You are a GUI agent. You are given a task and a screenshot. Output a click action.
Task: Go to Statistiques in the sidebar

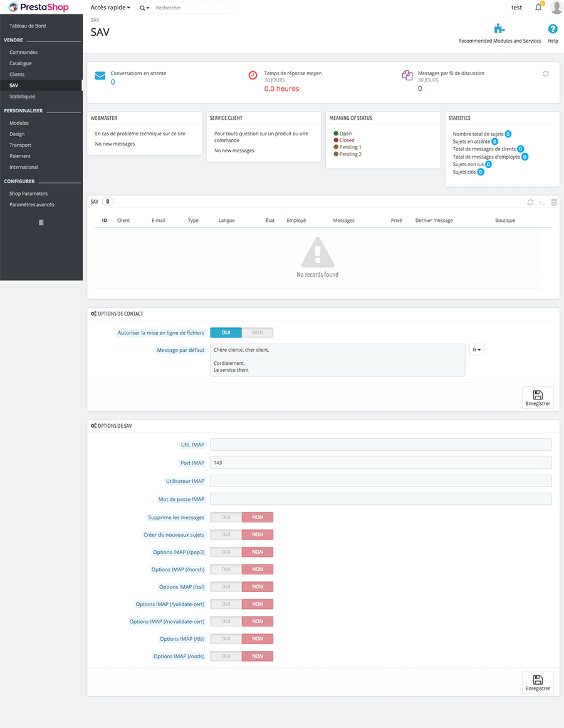pyautogui.click(x=23, y=97)
